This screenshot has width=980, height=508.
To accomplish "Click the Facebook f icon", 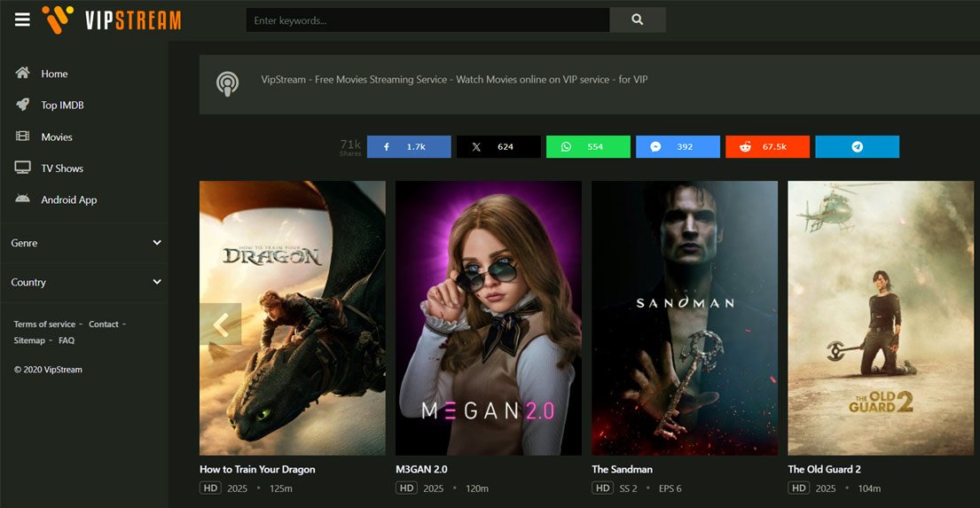I will point(387,147).
